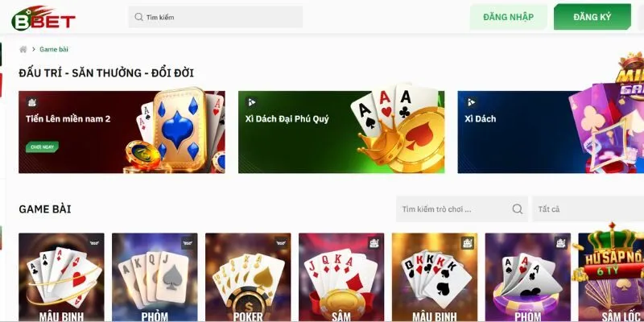Viewport: 644px width, 322px height.
Task: Open the Sâm Lốc jackpot game thumbnail
Action: point(611,277)
